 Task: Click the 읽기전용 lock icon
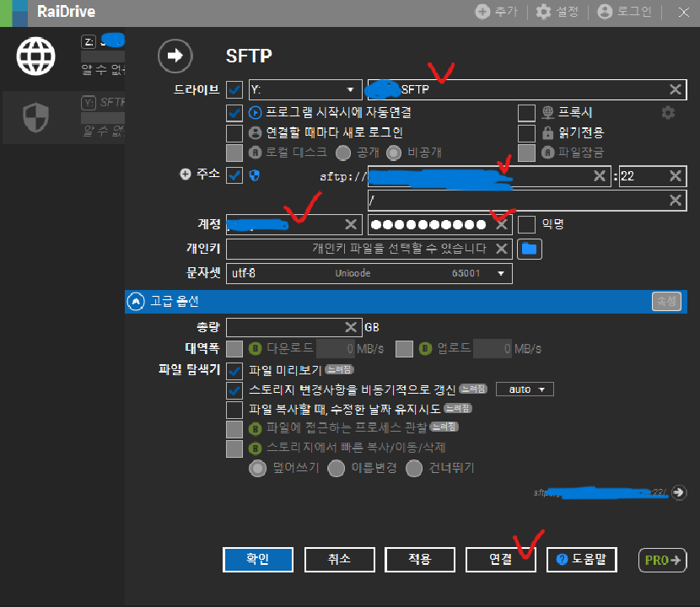(547, 132)
